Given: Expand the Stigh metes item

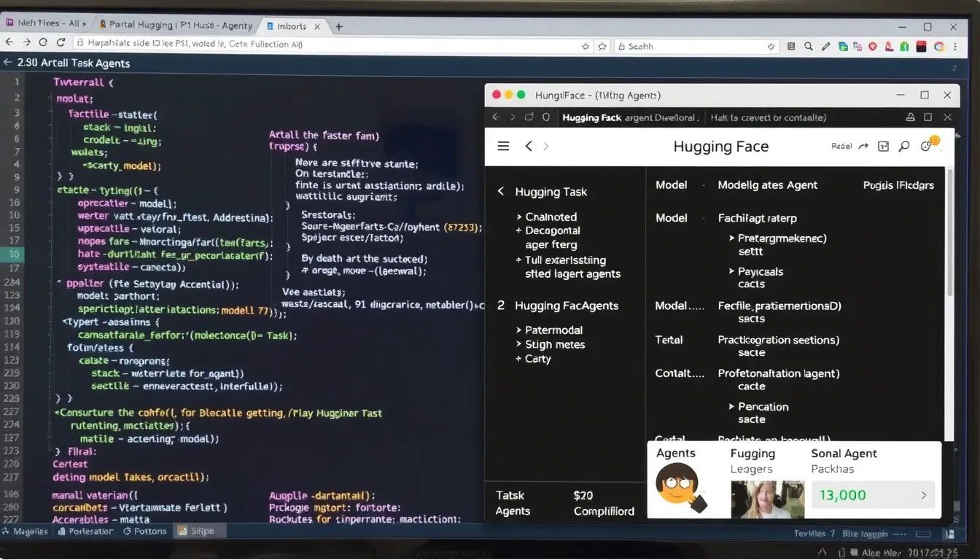Looking at the screenshot, I should click(518, 345).
